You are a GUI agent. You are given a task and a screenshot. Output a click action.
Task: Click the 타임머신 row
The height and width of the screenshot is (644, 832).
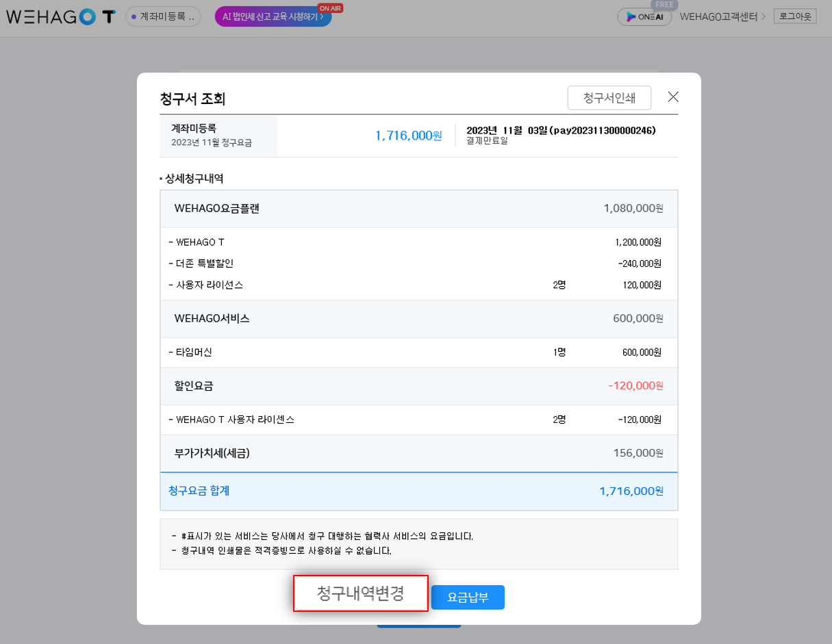[419, 352]
